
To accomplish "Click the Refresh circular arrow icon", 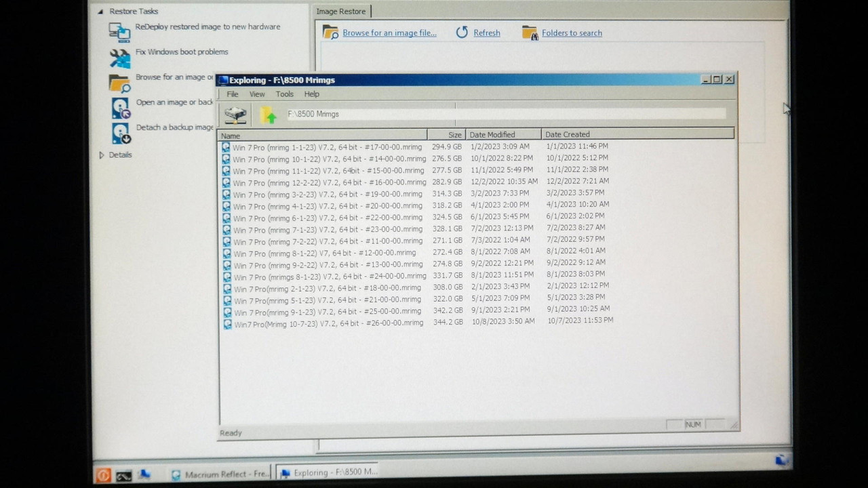I will (x=462, y=32).
